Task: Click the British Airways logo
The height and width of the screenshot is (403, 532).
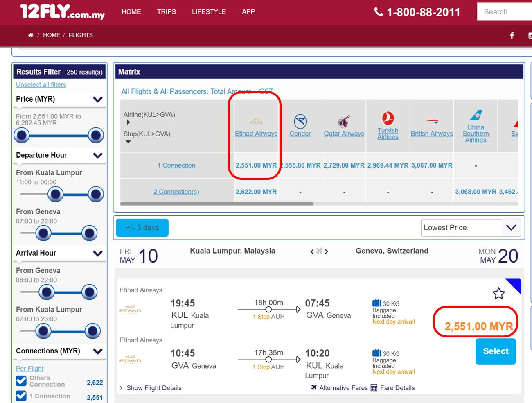Action: 432,121
